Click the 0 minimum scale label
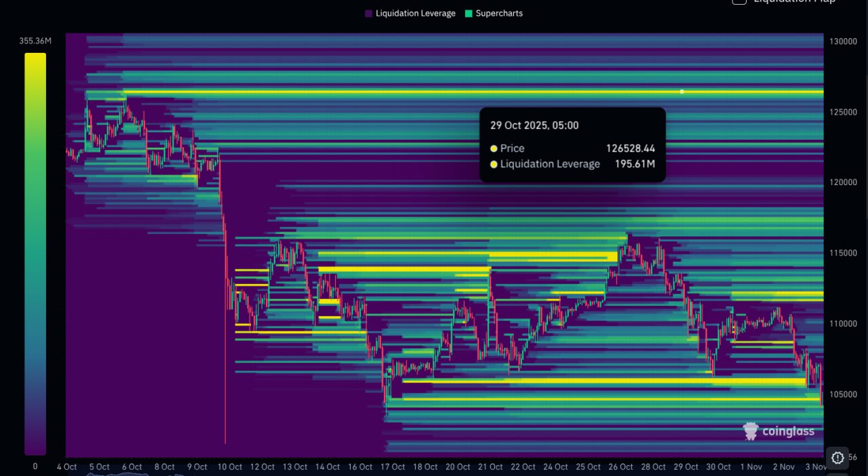Image resolution: width=868 pixels, height=476 pixels. 35,467
